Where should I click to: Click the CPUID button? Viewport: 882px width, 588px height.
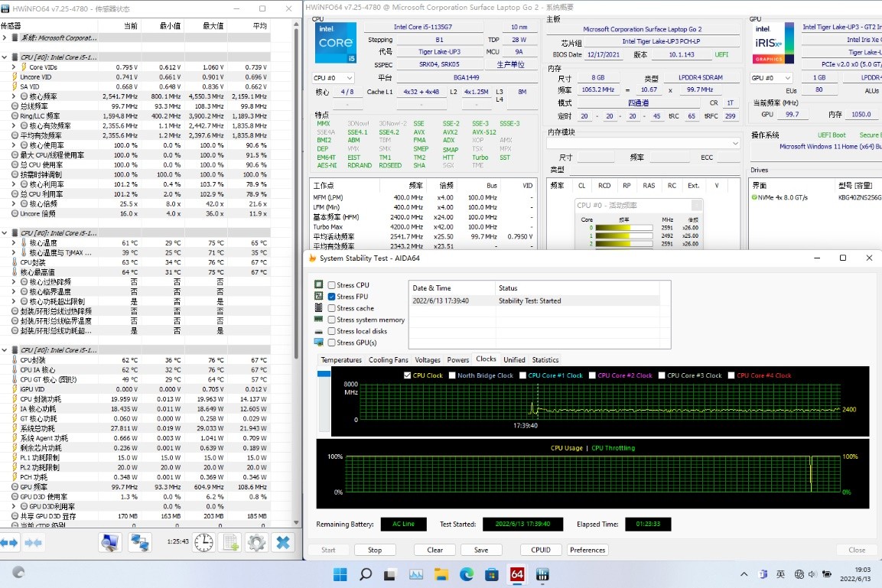pyautogui.click(x=541, y=550)
